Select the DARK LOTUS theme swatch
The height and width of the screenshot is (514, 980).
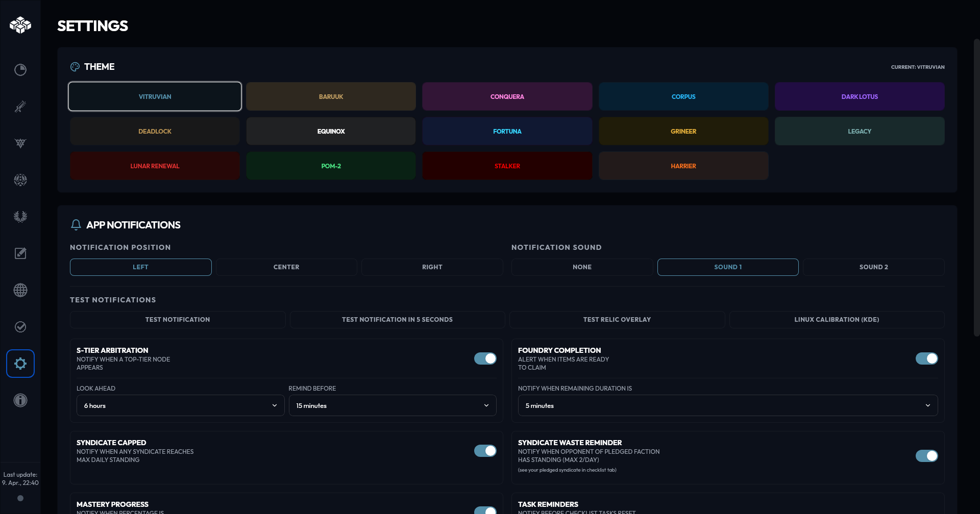860,96
